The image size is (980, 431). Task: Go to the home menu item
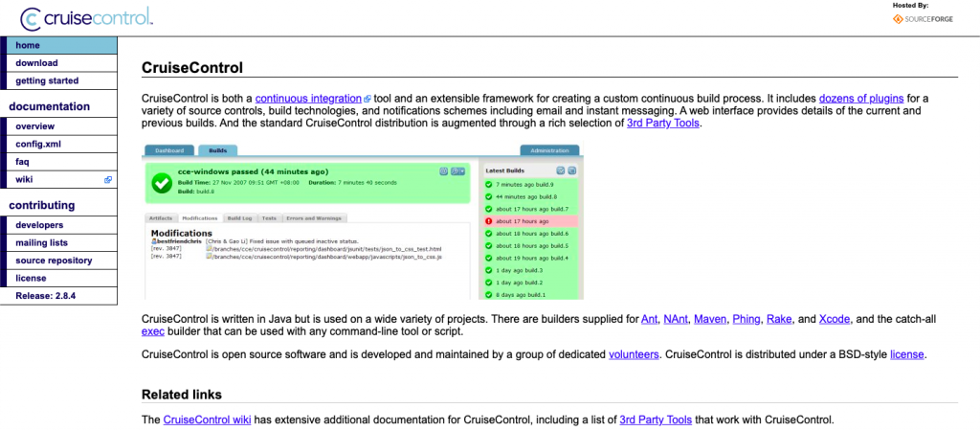point(58,45)
